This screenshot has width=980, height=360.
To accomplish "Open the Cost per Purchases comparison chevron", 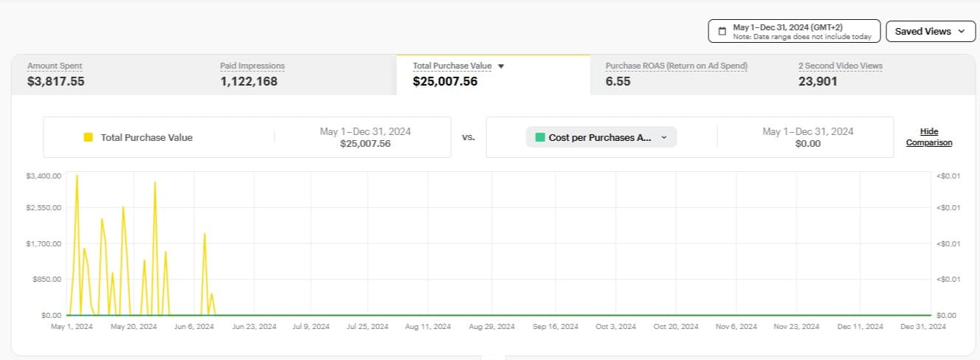I will click(663, 137).
